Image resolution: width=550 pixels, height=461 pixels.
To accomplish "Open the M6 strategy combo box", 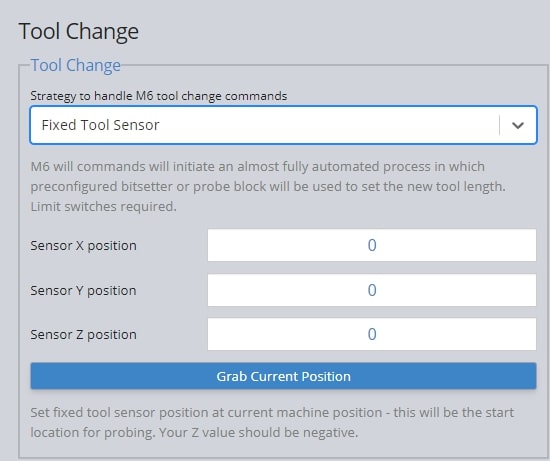I will (283, 125).
